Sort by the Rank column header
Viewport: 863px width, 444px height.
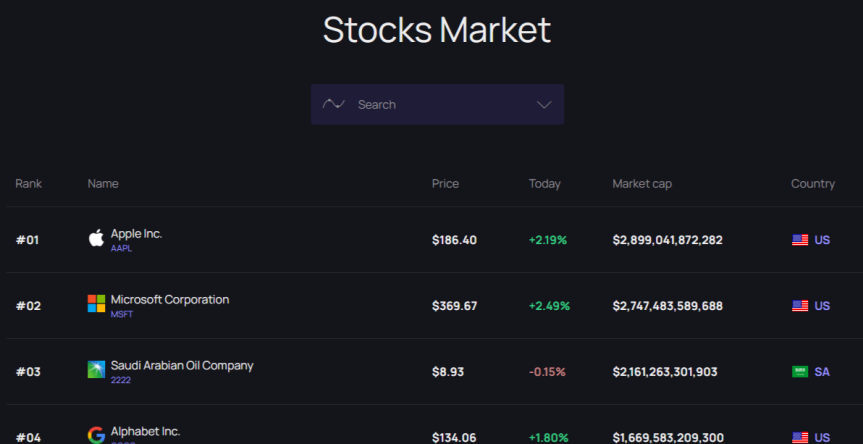[x=29, y=184]
